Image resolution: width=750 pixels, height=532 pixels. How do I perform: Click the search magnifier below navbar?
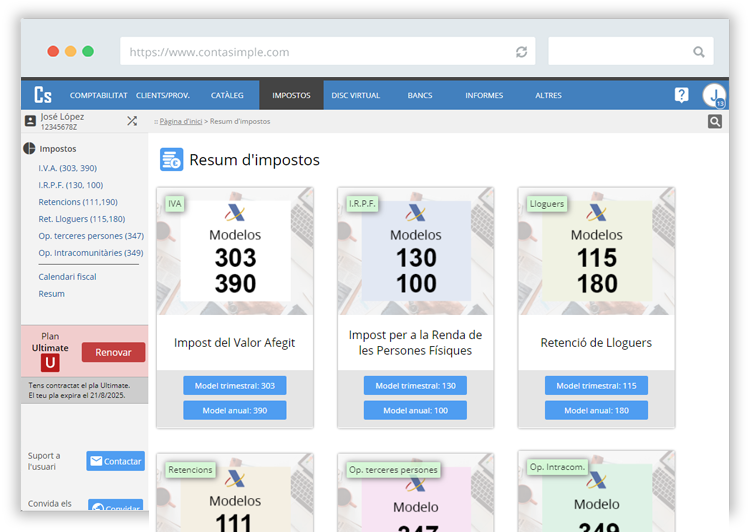click(715, 122)
